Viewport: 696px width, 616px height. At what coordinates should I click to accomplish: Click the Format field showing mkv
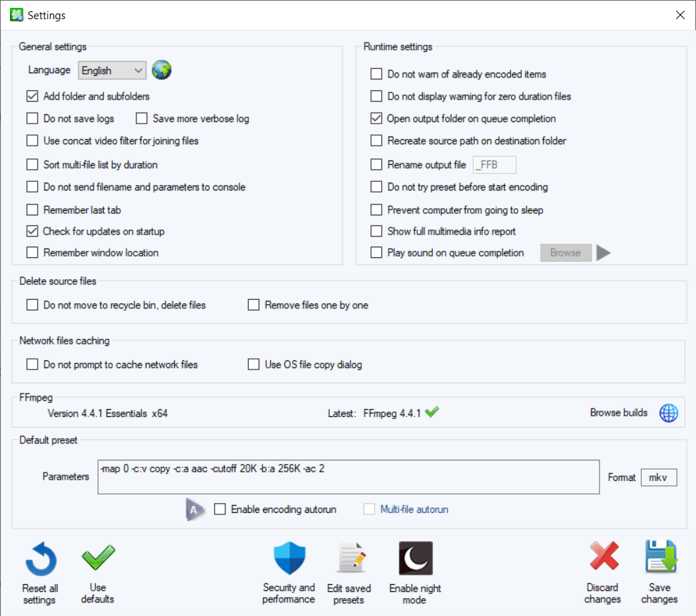point(658,477)
